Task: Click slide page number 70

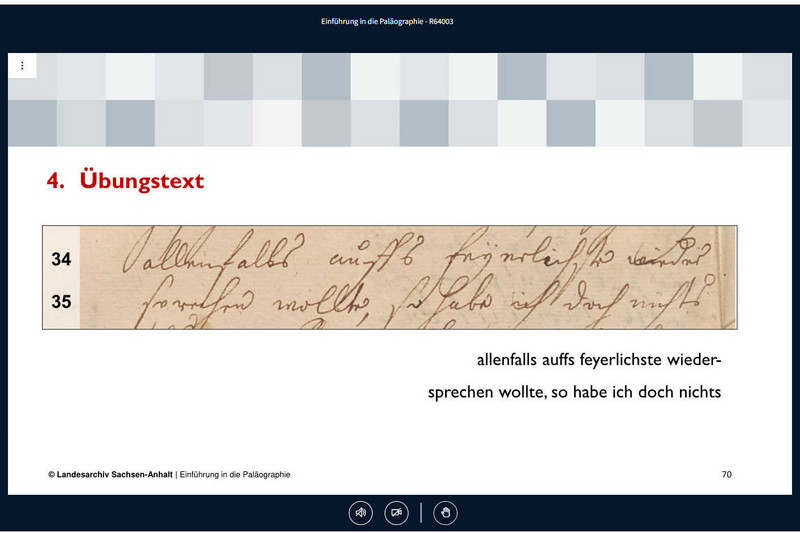Action: click(x=726, y=474)
